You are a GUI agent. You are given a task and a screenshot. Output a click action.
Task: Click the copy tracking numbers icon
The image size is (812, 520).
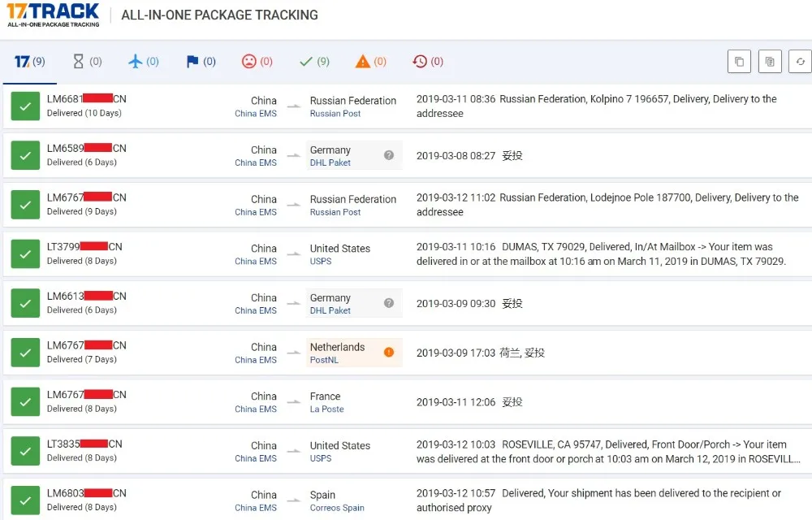point(739,62)
